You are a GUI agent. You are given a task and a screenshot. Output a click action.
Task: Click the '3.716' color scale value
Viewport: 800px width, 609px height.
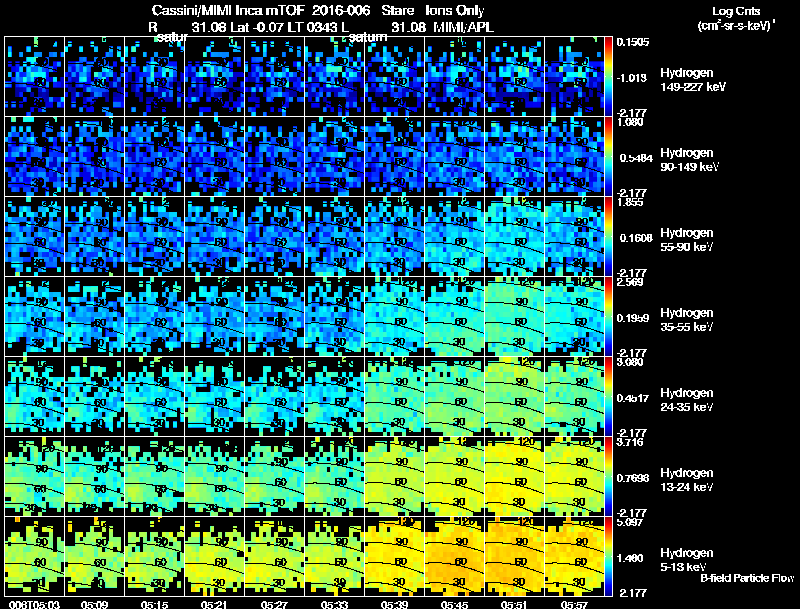click(x=630, y=442)
